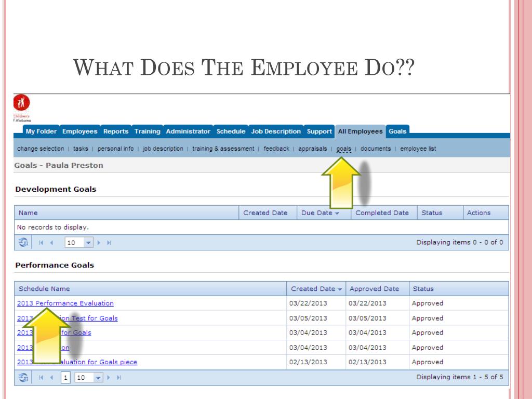532x399 pixels.
Task: Sort by Completed Date column header
Action: [384, 212]
